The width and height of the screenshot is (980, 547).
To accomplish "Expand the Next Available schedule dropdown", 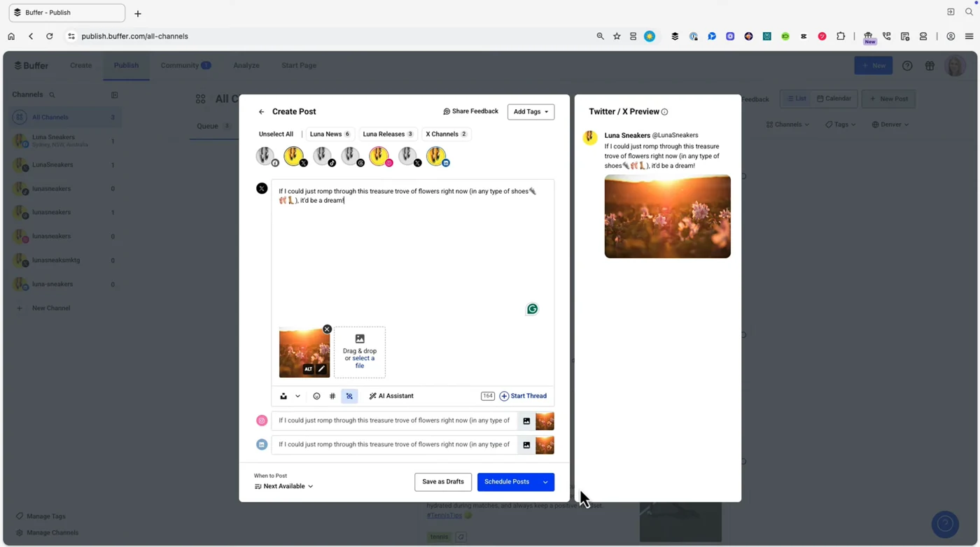I will (x=284, y=486).
